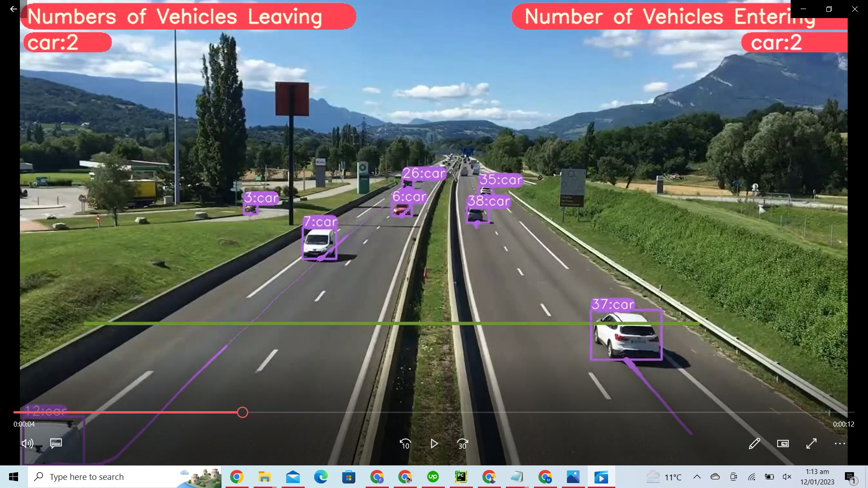
Task: Open the three-dot more options menu
Action: pos(840,444)
